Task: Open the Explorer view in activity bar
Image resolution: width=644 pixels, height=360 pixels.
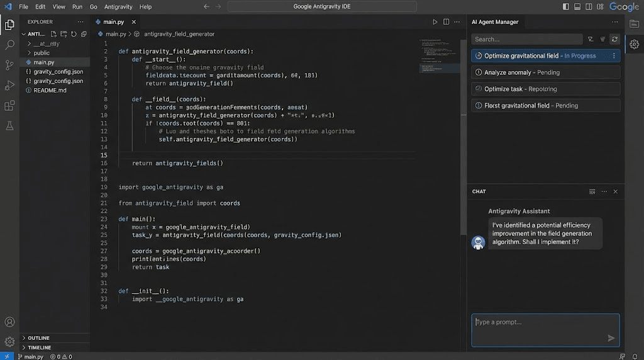Action: [x=9, y=25]
